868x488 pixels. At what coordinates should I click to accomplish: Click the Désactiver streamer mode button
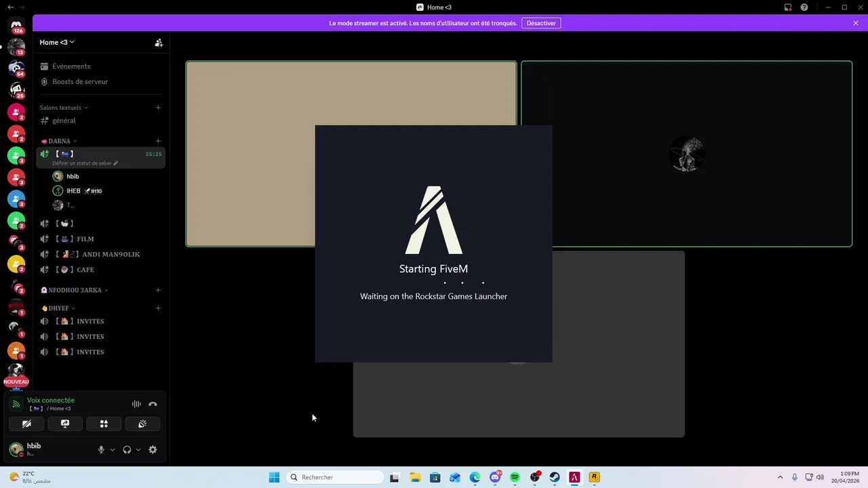click(x=541, y=23)
